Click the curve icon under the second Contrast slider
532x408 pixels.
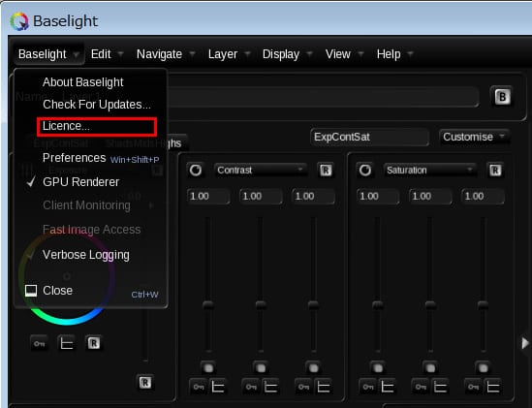point(270,387)
